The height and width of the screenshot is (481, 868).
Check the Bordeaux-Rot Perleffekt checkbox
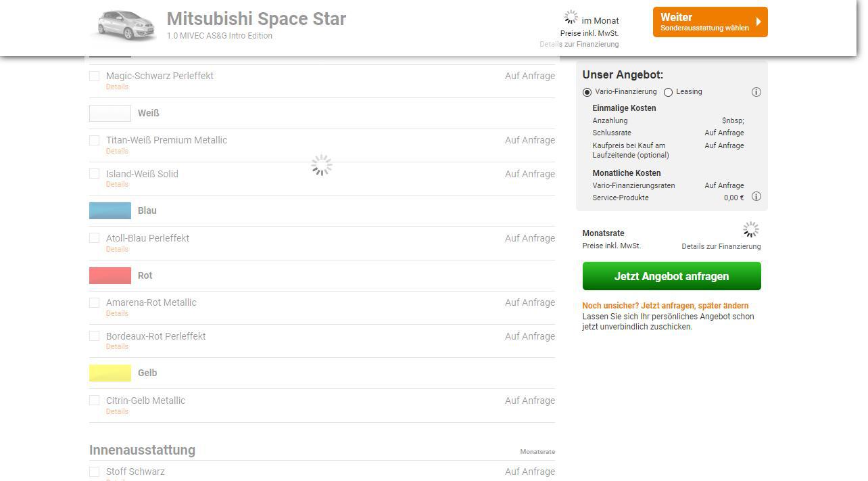point(95,336)
